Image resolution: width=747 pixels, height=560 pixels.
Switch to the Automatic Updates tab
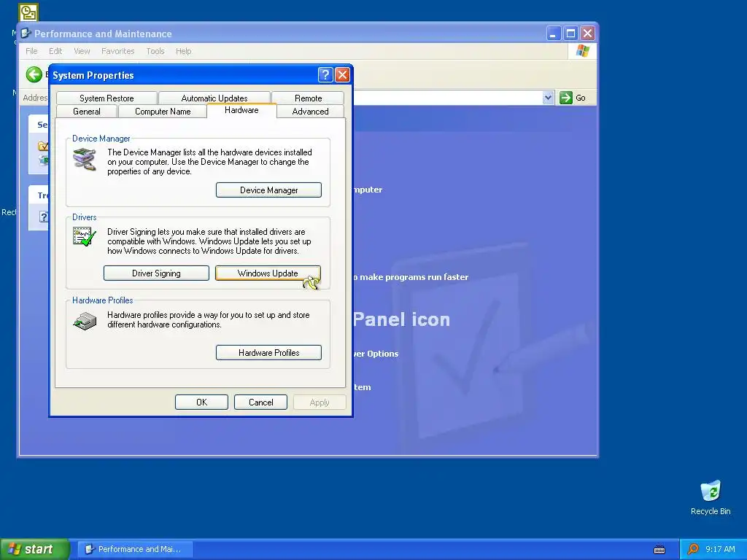[x=214, y=98]
